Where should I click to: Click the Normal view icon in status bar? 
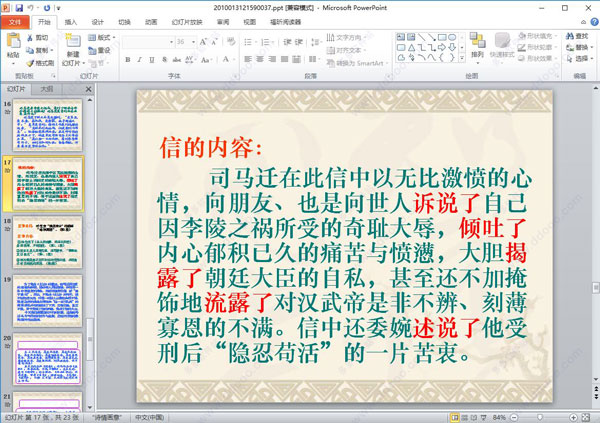point(455,417)
